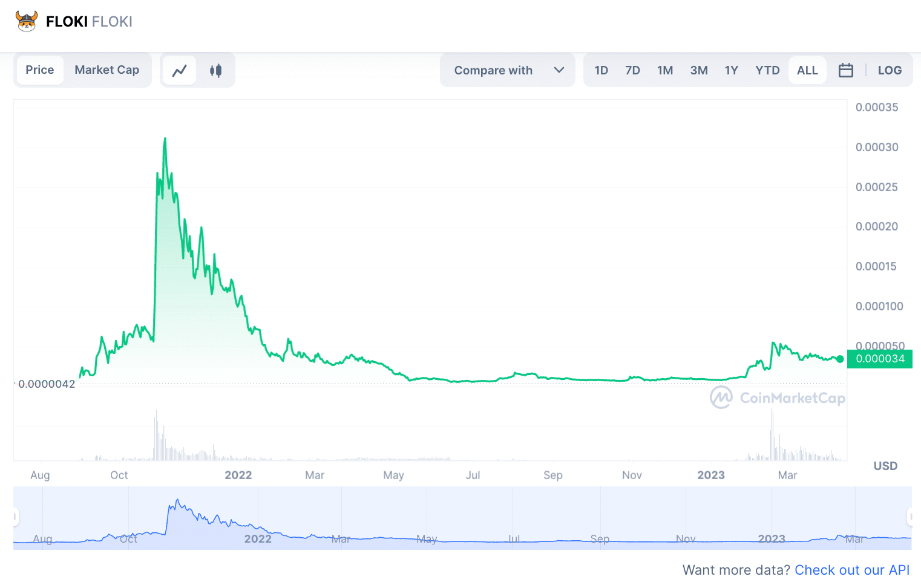This screenshot has width=921, height=588.
Task: Select the Price tab
Action: pos(40,70)
